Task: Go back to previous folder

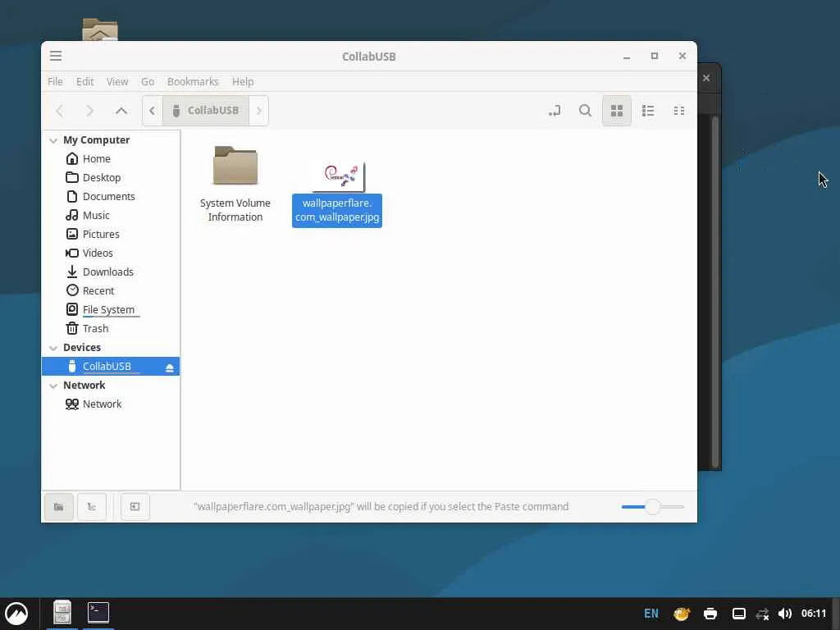Action: tap(59, 111)
